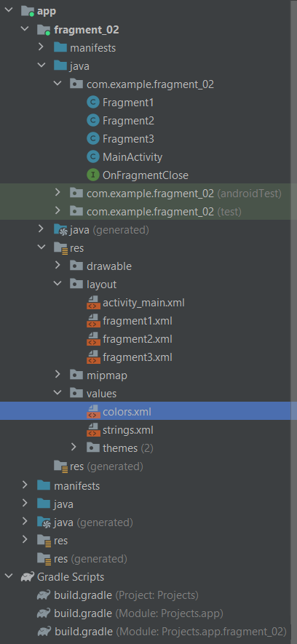Click the strings.xml resource file icon
The image size is (297, 644).
[94, 430]
